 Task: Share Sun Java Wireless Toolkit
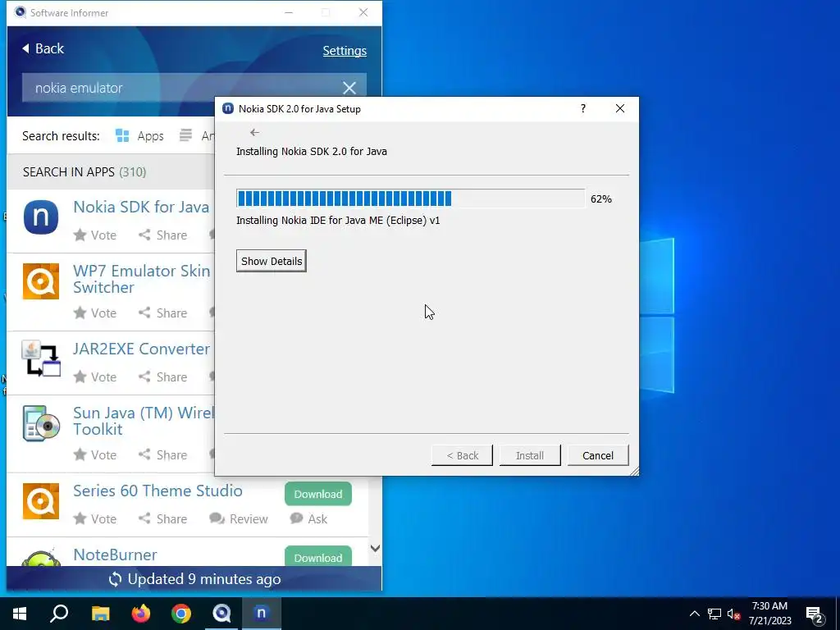click(x=163, y=454)
